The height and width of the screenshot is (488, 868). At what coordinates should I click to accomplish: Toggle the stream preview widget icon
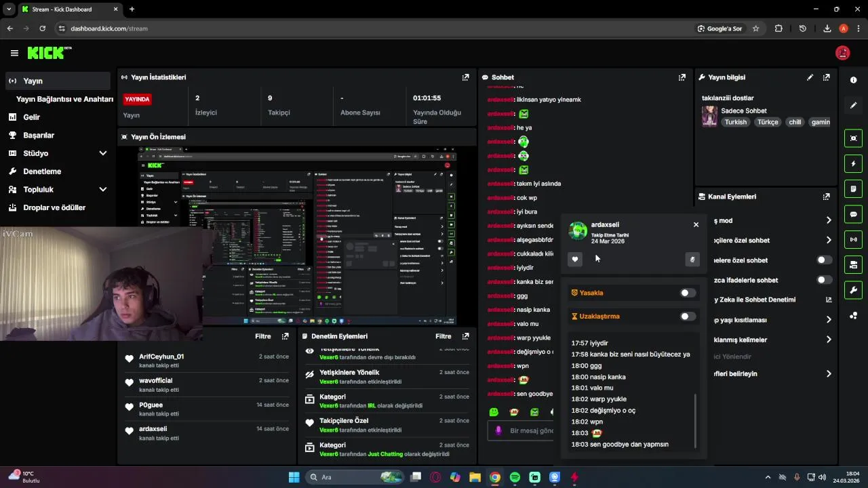coord(853,138)
